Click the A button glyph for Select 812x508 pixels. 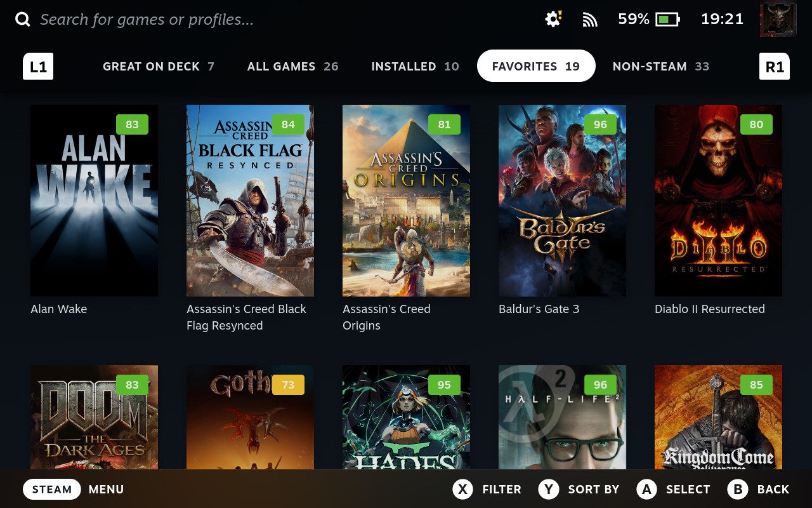tap(646, 490)
